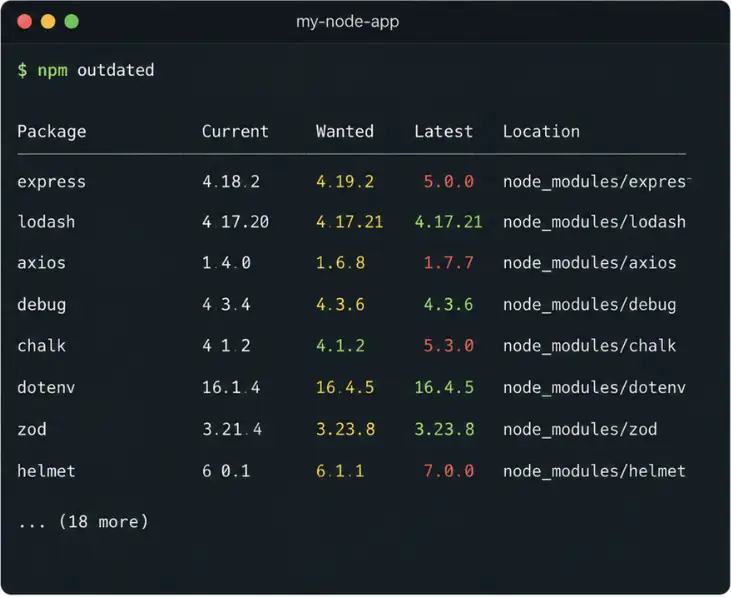Click the express package name

(51, 182)
